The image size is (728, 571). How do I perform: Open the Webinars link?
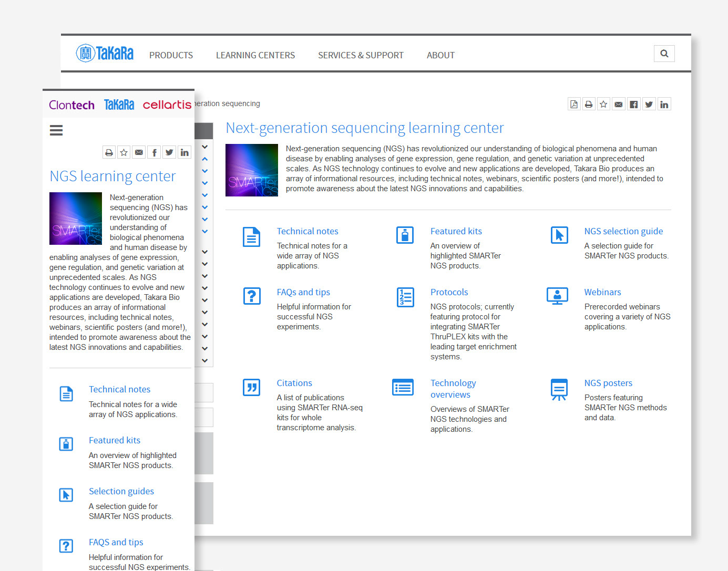coord(602,292)
